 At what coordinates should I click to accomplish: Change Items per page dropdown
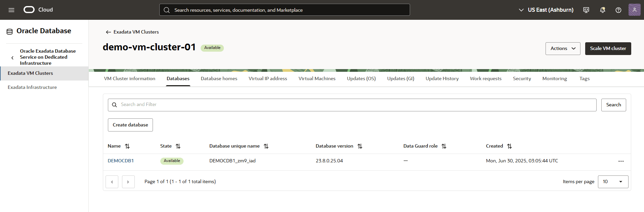pyautogui.click(x=613, y=182)
